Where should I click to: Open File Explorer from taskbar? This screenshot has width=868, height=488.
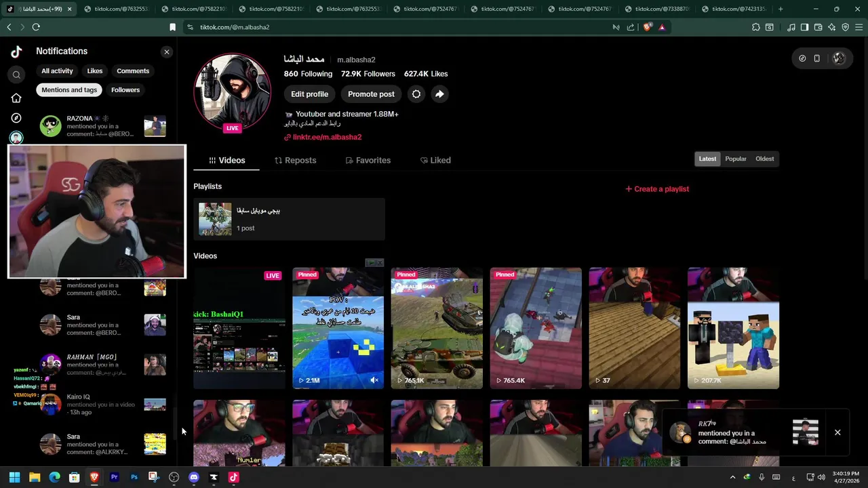pyautogui.click(x=35, y=477)
